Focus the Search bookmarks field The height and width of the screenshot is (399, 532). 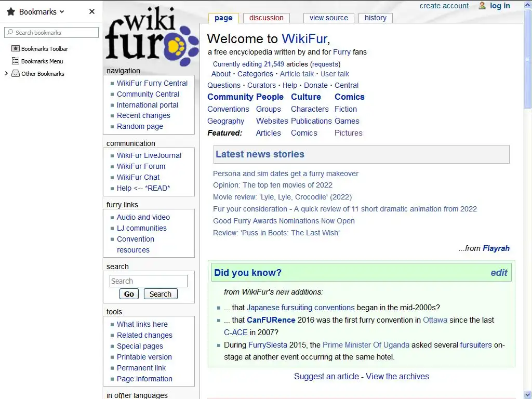51,33
